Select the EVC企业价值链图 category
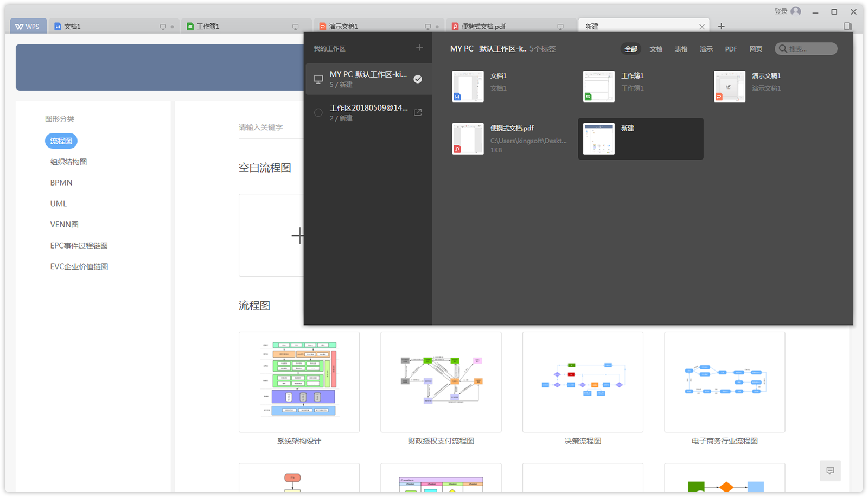 pyautogui.click(x=79, y=266)
